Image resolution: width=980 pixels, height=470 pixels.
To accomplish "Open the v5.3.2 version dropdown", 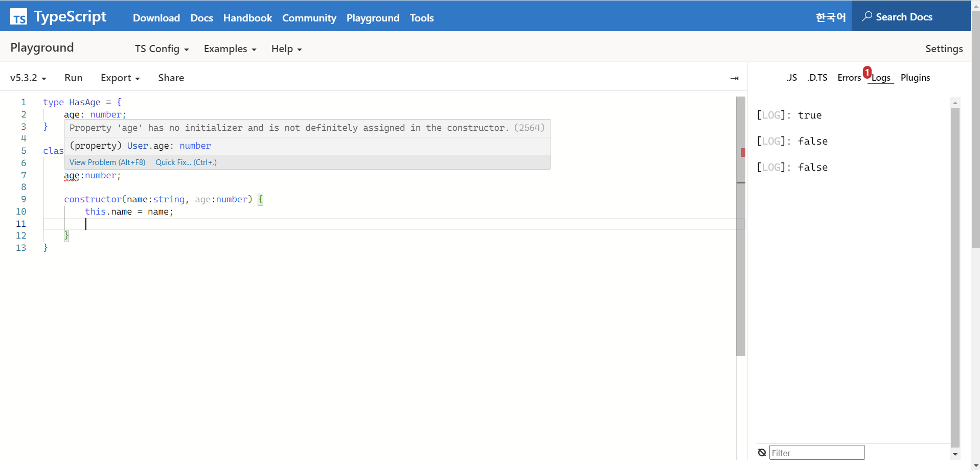I will (28, 78).
